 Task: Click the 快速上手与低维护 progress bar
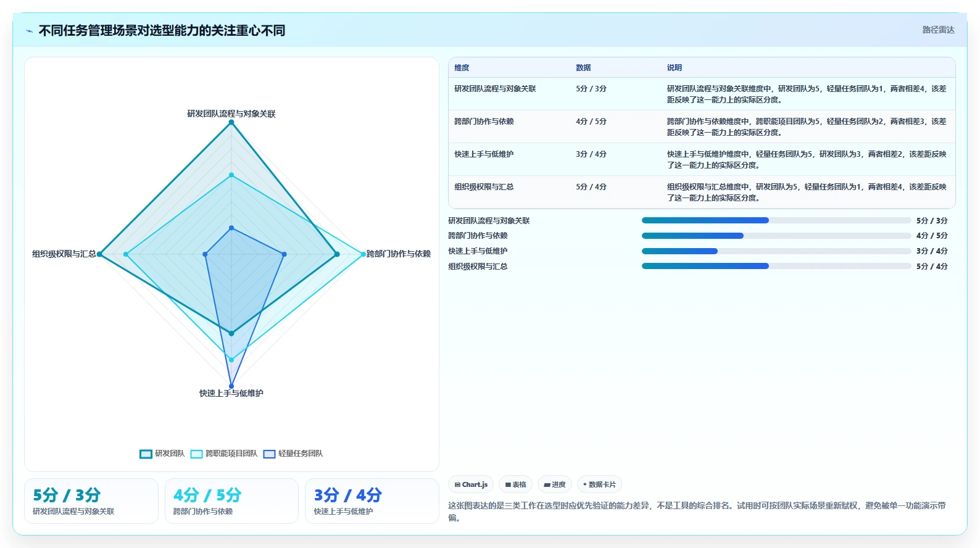[776, 251]
